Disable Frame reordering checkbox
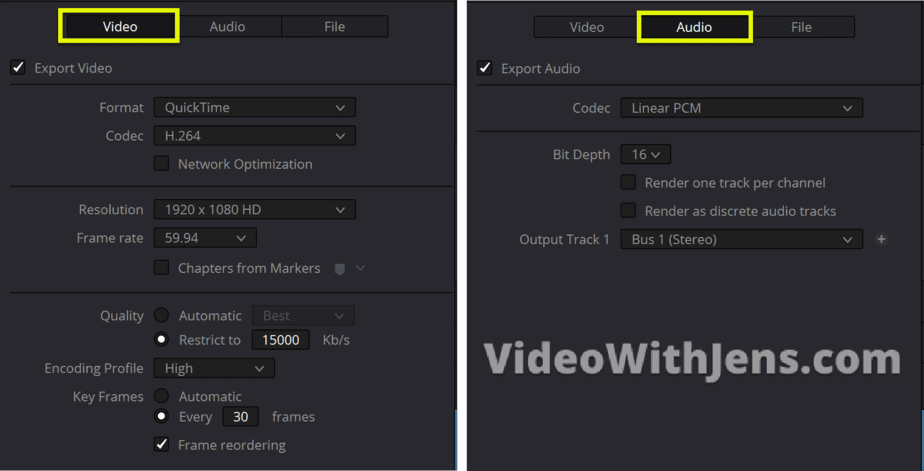The height and width of the screenshot is (471, 924). coord(161,444)
